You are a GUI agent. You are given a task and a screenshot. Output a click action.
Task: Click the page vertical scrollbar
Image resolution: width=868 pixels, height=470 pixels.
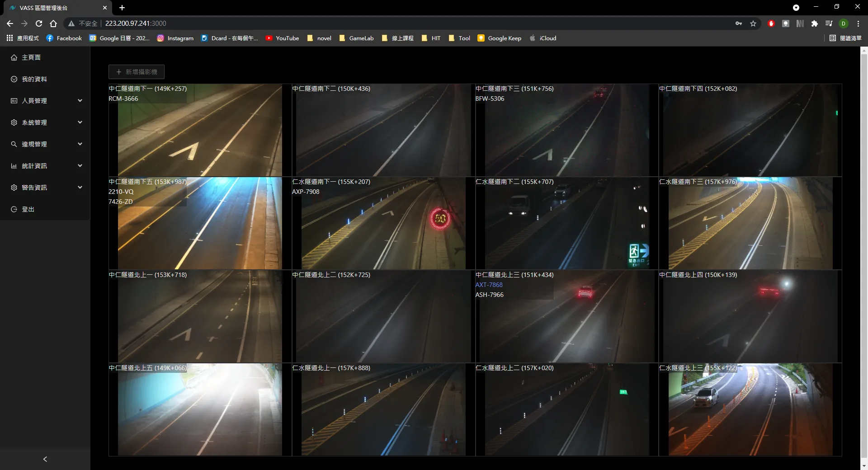coord(864,253)
